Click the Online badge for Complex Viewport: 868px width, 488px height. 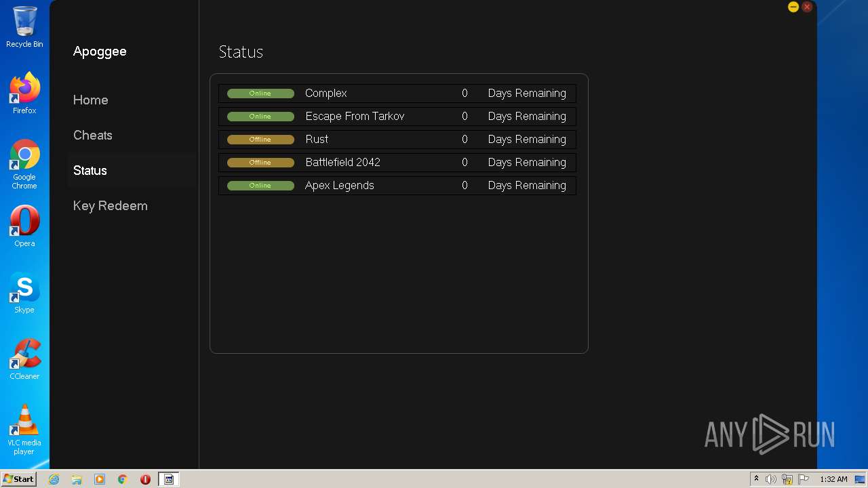pos(260,94)
